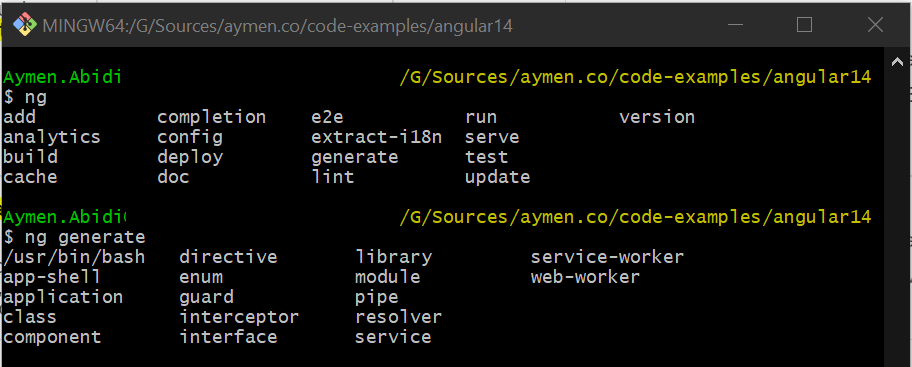Screen dimensions: 912x367
Task: Click the 'service-worker' schematic text
Action: click(607, 257)
